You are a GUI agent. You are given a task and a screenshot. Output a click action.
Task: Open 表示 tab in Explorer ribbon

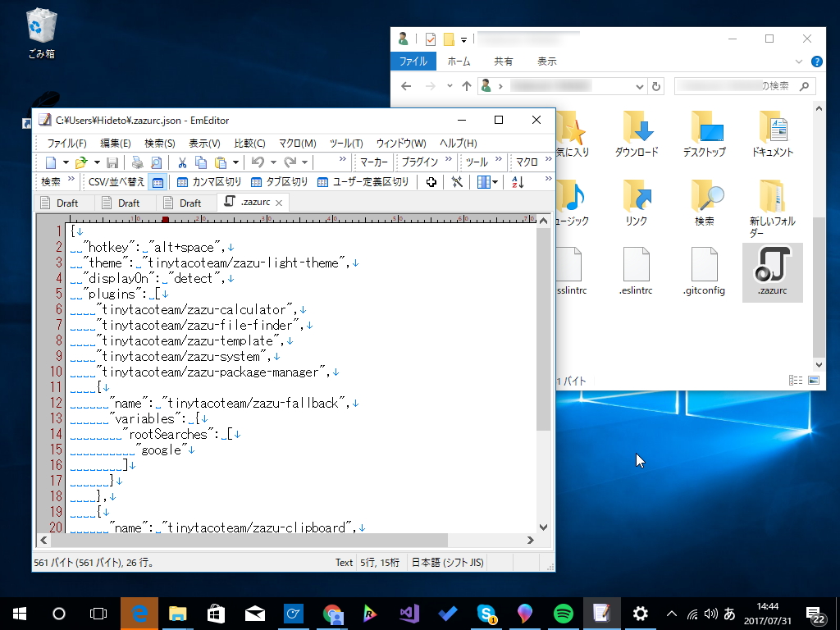(547, 61)
